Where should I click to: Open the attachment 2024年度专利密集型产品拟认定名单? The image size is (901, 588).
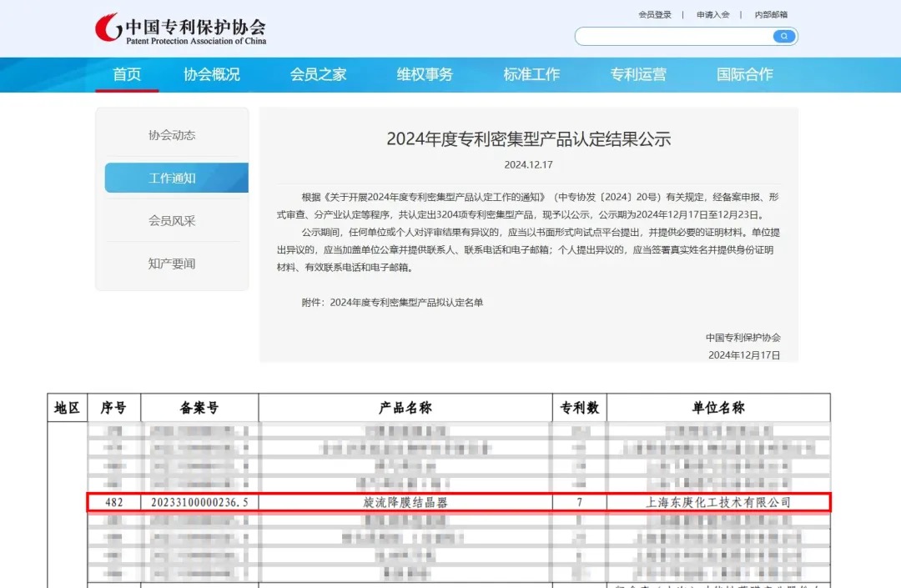(406, 302)
